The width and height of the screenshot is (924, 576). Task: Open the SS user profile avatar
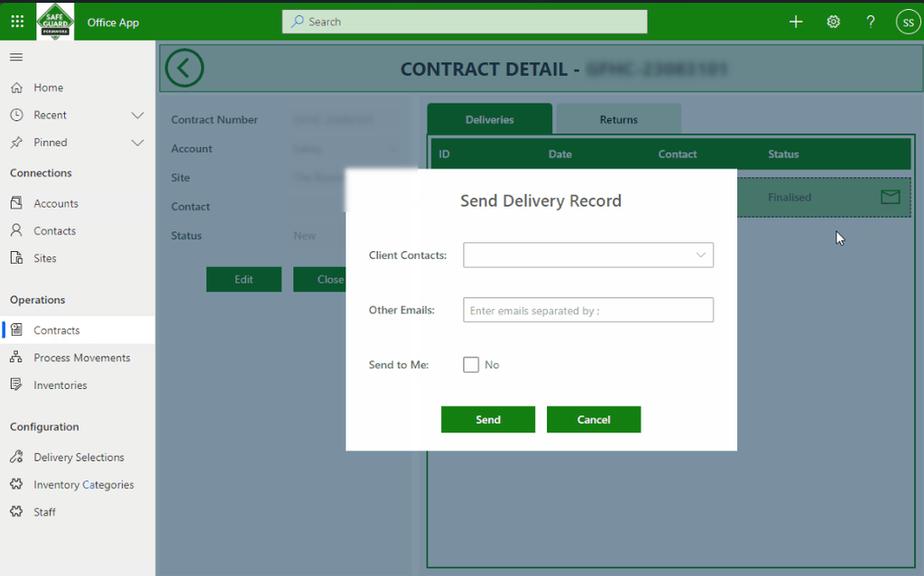click(x=908, y=23)
